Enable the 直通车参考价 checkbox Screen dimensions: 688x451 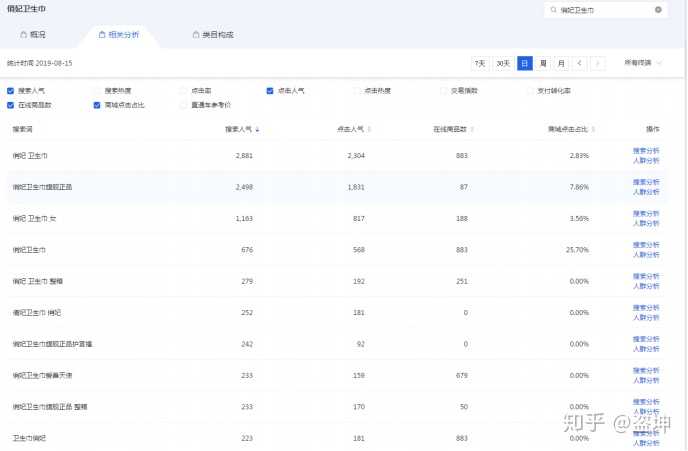(183, 104)
